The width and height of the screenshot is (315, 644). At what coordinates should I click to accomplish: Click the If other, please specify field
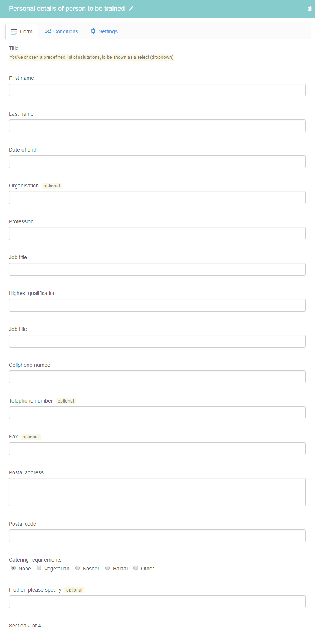[x=157, y=602]
